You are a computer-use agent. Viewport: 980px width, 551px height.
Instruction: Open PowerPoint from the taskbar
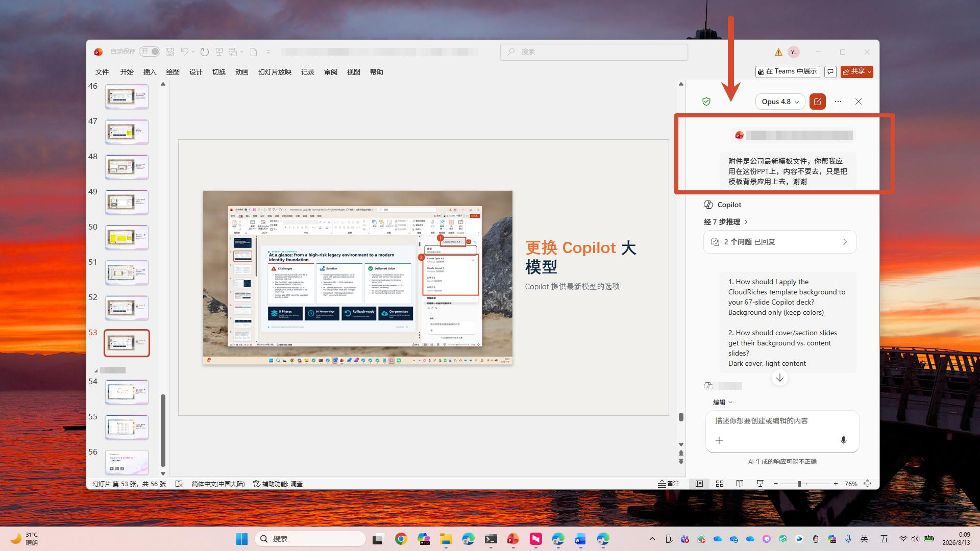pyautogui.click(x=513, y=539)
